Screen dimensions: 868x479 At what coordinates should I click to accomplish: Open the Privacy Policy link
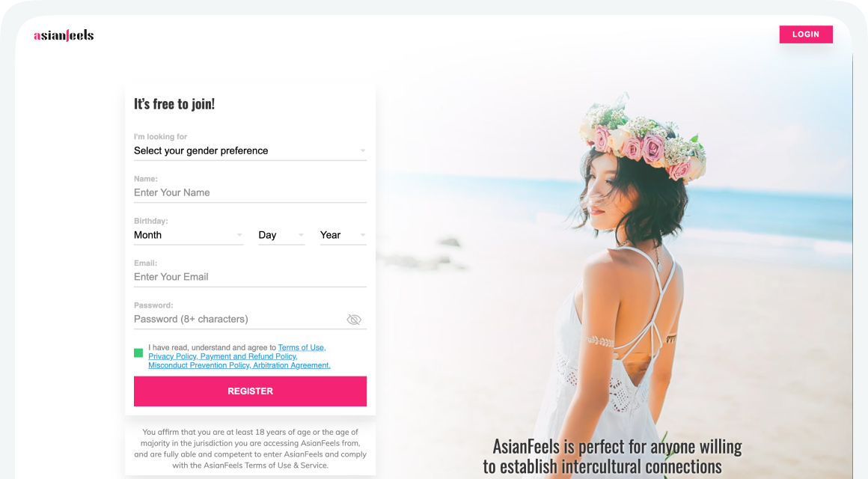tap(174, 356)
